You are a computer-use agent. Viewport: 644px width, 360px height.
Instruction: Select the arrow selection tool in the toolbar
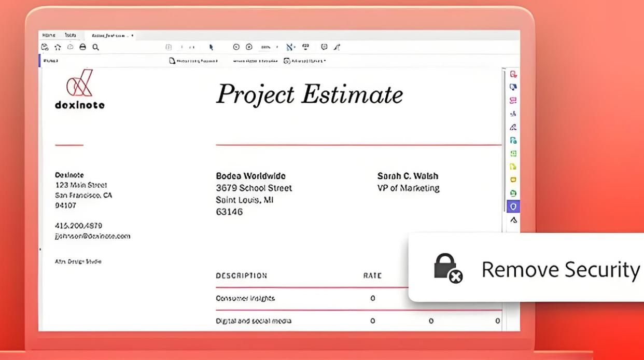point(211,47)
